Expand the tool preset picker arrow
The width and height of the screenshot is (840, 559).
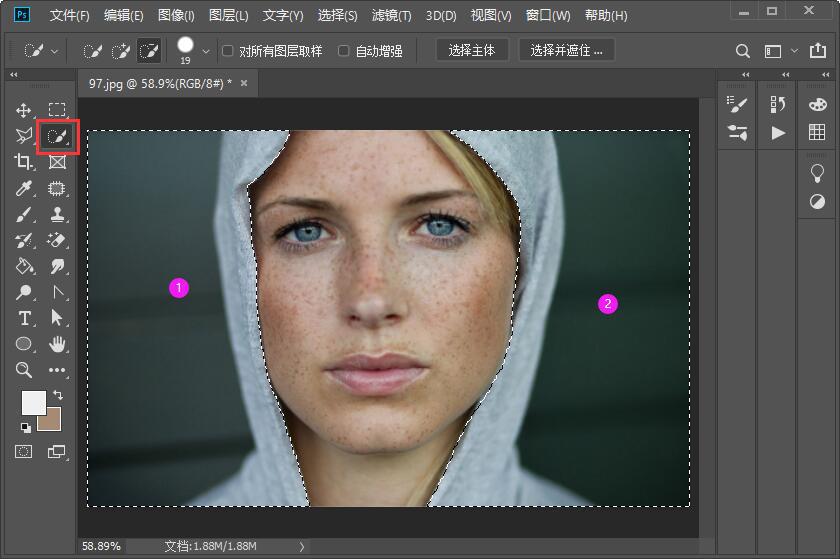54,51
